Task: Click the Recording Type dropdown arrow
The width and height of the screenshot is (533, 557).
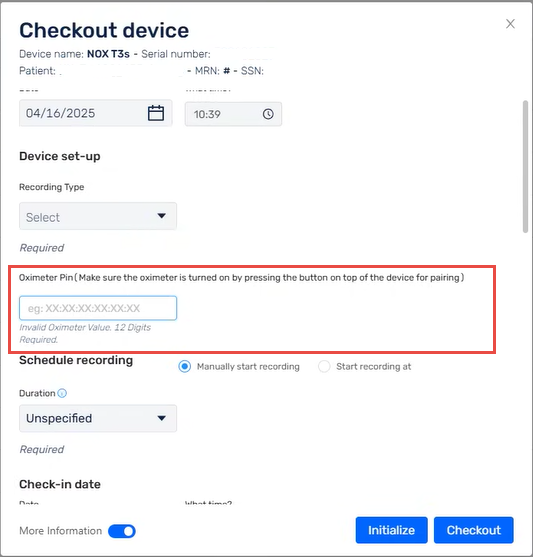Action: pyautogui.click(x=161, y=216)
